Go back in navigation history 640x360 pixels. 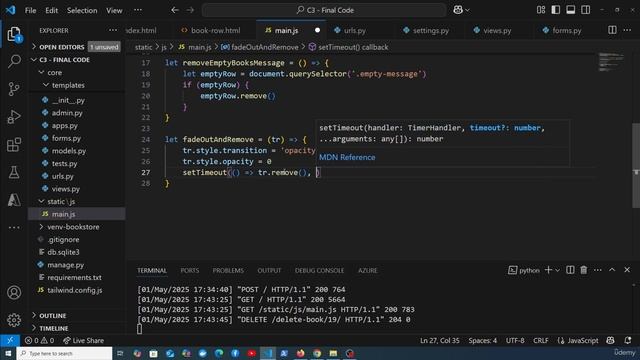pyautogui.click(x=175, y=10)
